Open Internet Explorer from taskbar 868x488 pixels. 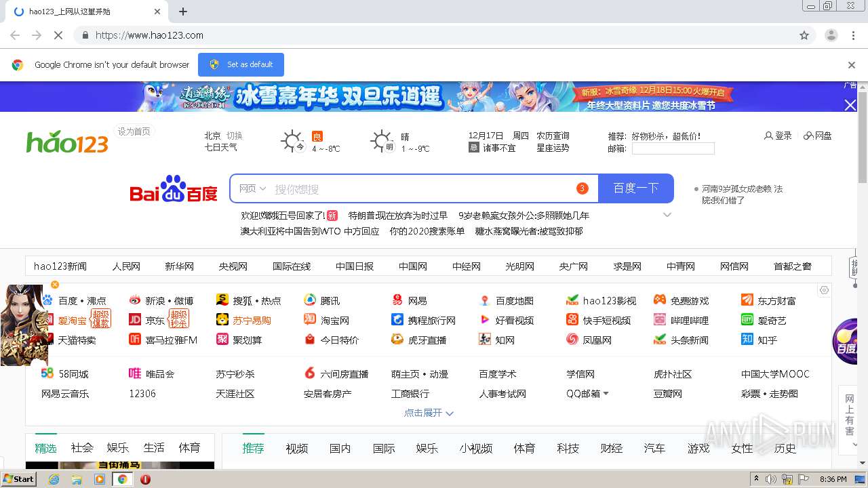(54, 479)
